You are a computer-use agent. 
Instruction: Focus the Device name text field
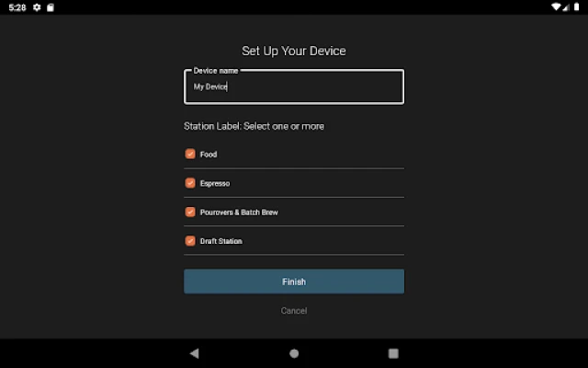click(x=294, y=87)
